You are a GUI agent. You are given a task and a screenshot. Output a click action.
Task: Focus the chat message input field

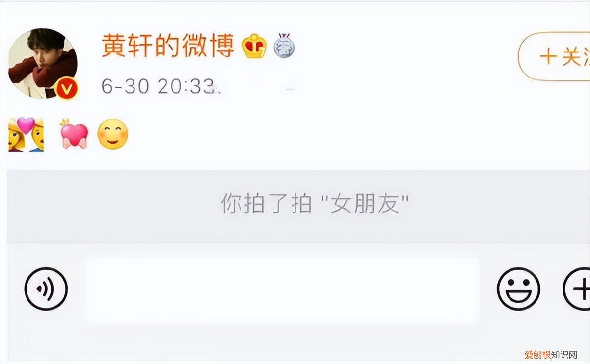point(282,290)
